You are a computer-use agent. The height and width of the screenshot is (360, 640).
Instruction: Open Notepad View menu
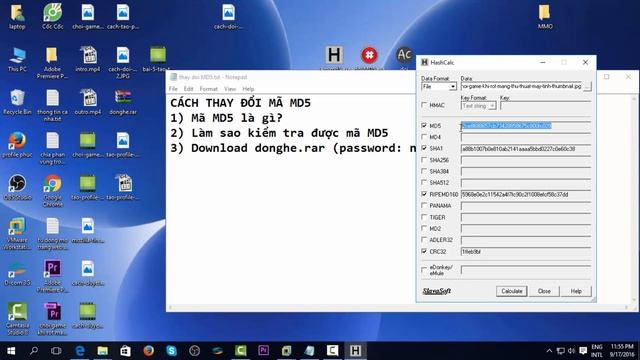coord(230,89)
